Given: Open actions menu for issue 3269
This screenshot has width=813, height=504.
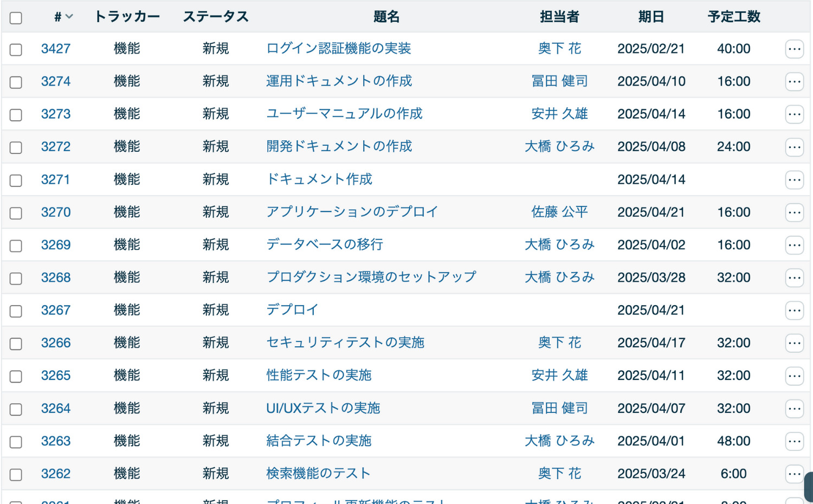Looking at the screenshot, I should click(x=794, y=245).
